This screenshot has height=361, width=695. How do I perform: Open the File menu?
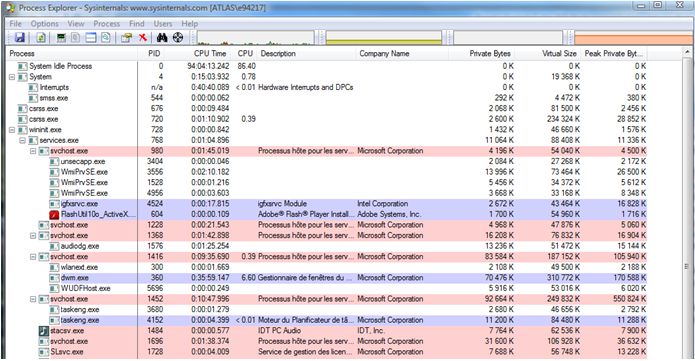click(x=16, y=24)
